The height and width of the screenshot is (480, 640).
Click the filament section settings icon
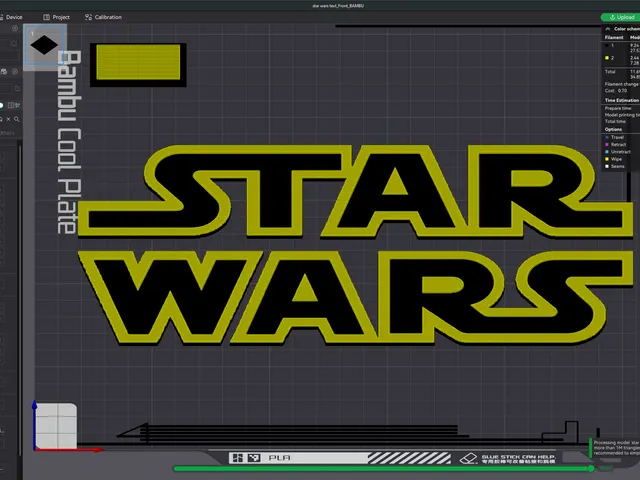15,72
